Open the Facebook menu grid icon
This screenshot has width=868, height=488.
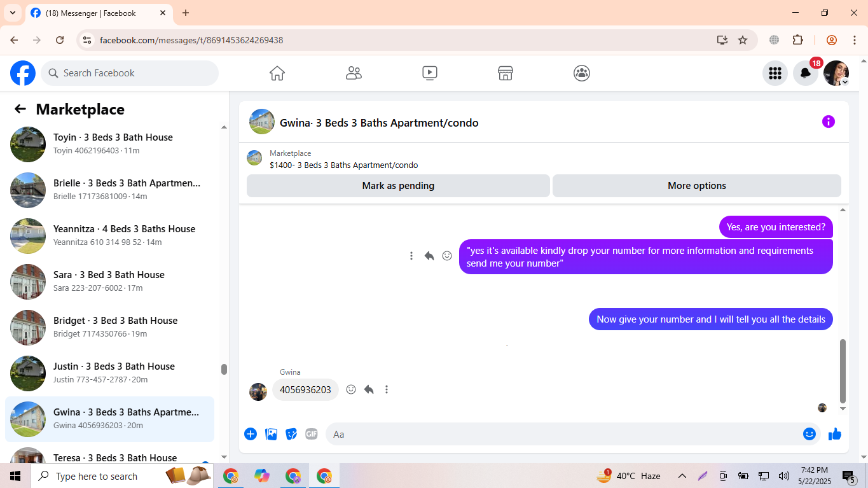(775, 73)
